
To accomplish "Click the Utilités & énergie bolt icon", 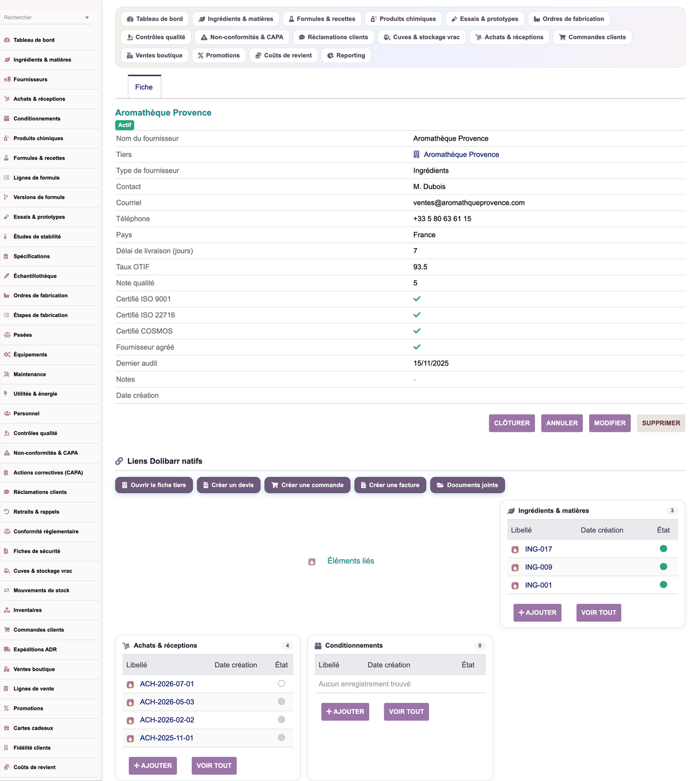I will [7, 394].
